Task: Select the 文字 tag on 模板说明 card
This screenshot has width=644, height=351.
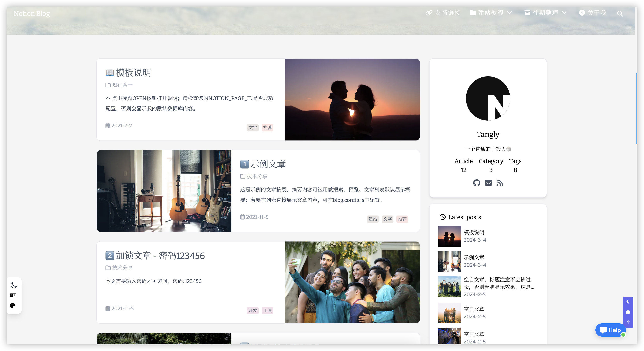Action: point(253,128)
